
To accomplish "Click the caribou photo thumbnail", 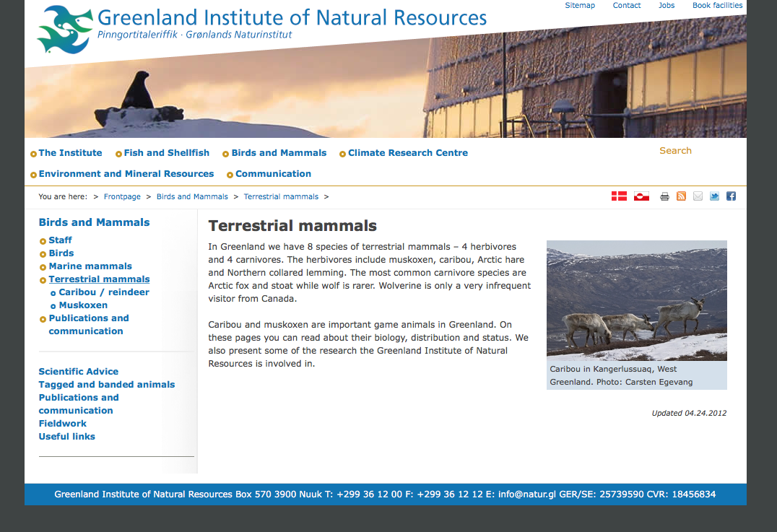I will tap(636, 300).
